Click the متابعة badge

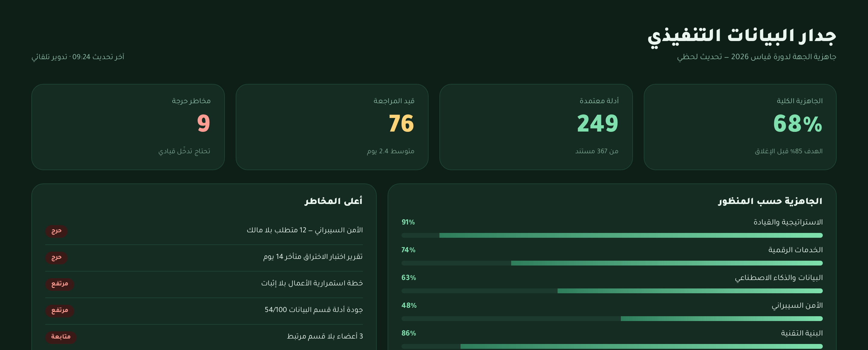click(61, 337)
